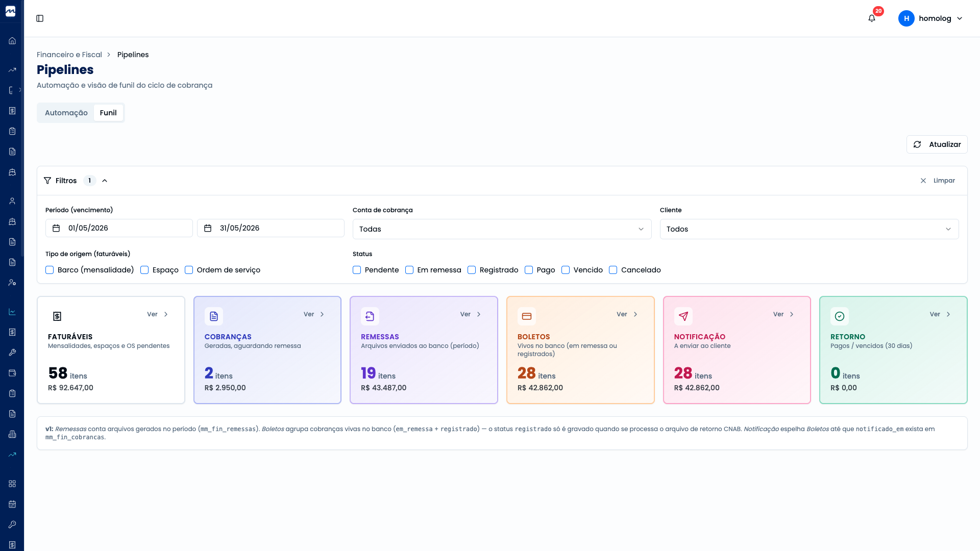Viewport: 980px width, 551px height.
Task: Tick the Pago status checkbox
Action: click(529, 270)
